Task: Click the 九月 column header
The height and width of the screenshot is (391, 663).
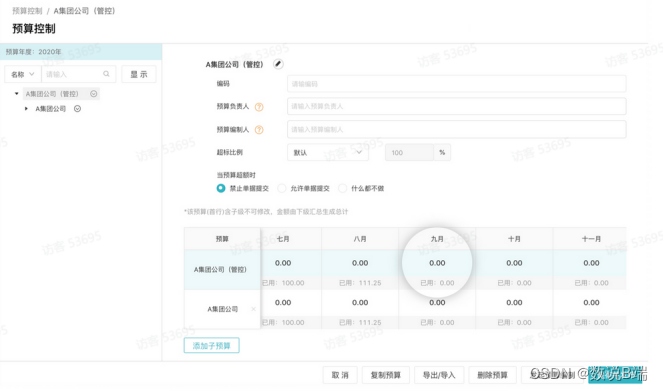Action: (437, 239)
